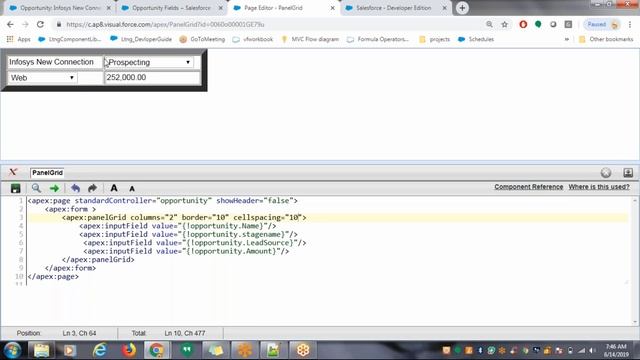Open Formula Operators bookmark

click(378, 39)
